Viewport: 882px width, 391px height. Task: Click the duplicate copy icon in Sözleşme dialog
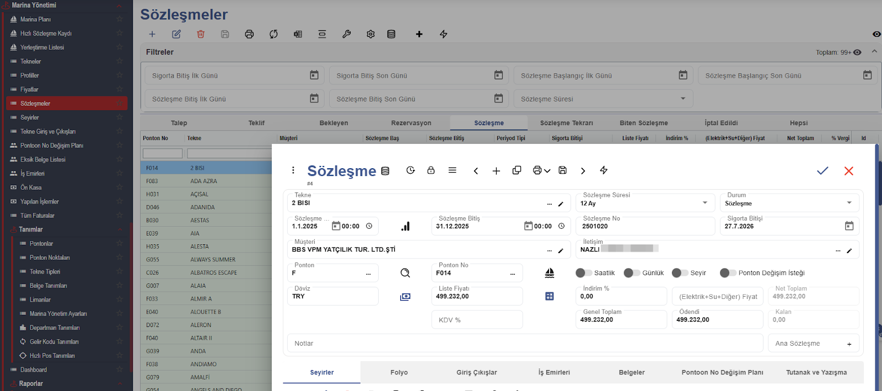[516, 170]
